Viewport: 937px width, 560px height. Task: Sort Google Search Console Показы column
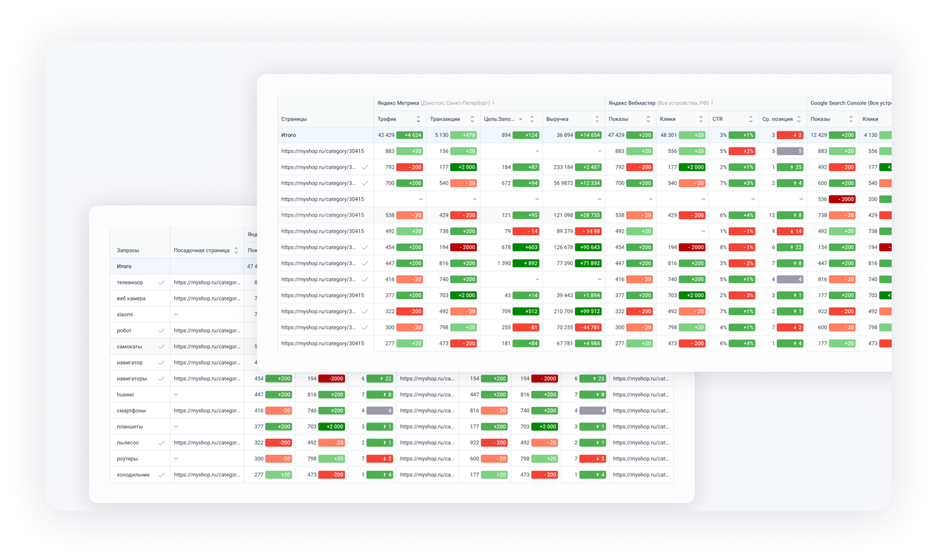click(851, 119)
